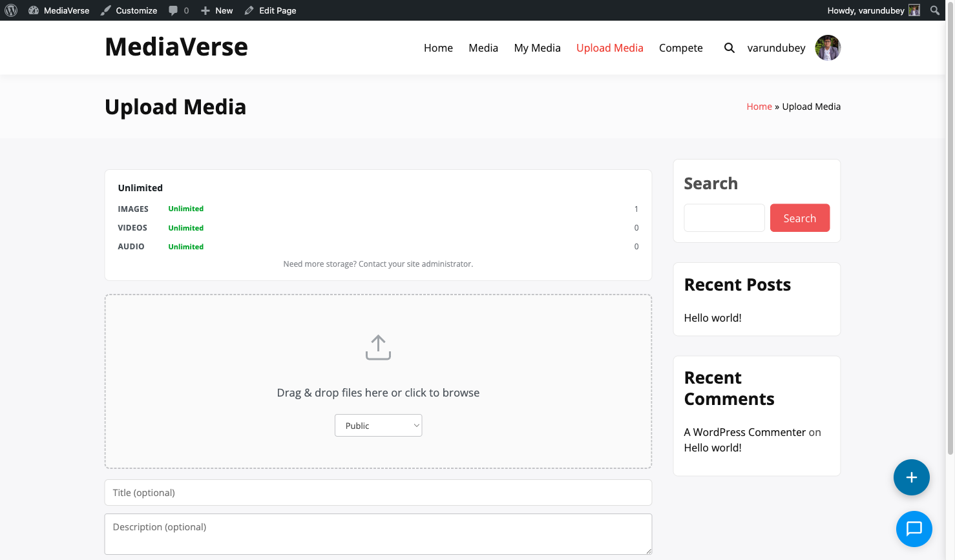Open the search in the admin toolbar
This screenshot has width=955, height=560.
[x=935, y=10]
